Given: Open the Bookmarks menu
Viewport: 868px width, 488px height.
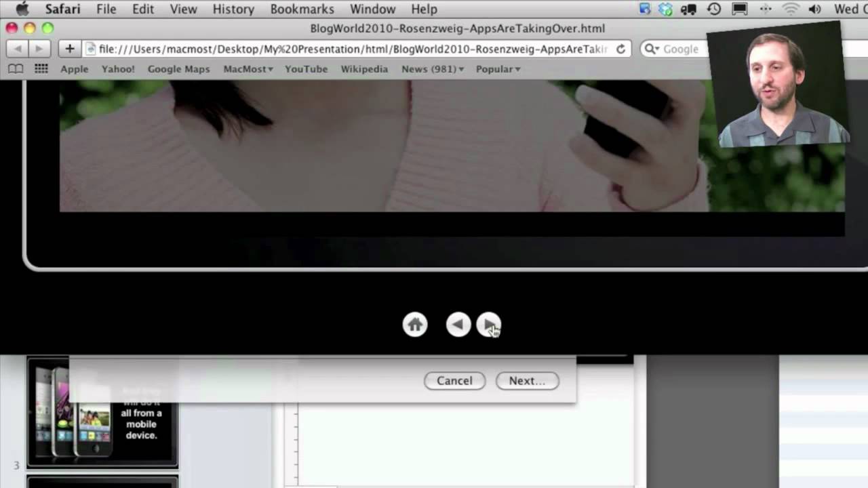Looking at the screenshot, I should (x=302, y=9).
